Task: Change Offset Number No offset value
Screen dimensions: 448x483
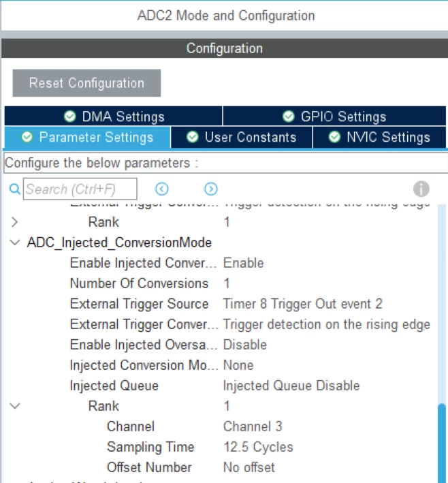Action: [x=249, y=467]
